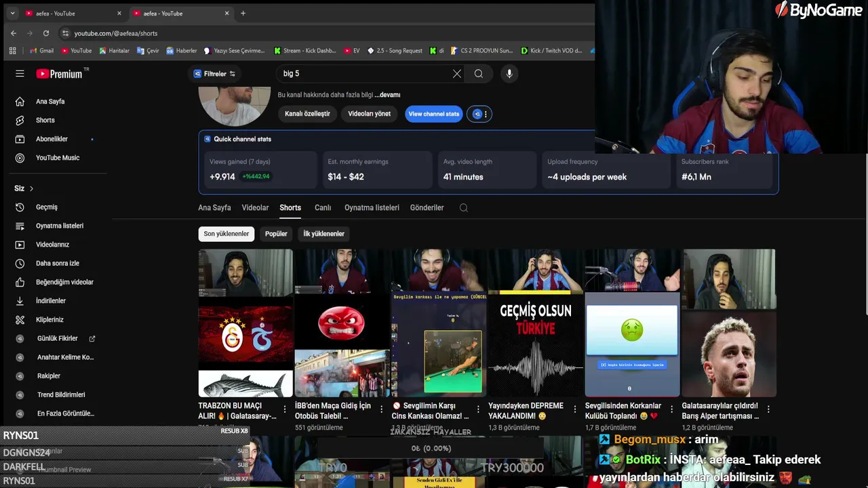Switch to the Oynatma listeleri channel tab
Screen dimensions: 868x488
372,208
